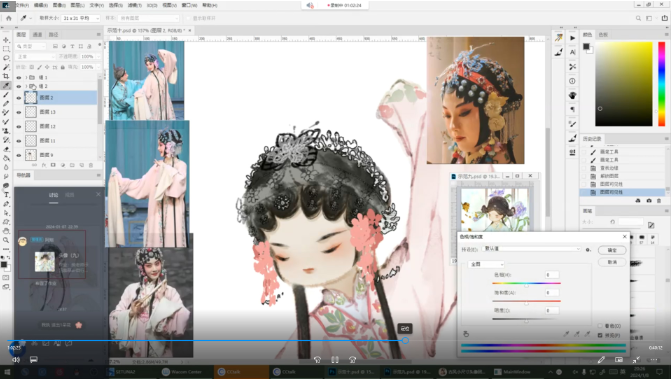
Task: Click 取消 Cancel in Hue/Saturation dialog
Action: tap(612, 262)
